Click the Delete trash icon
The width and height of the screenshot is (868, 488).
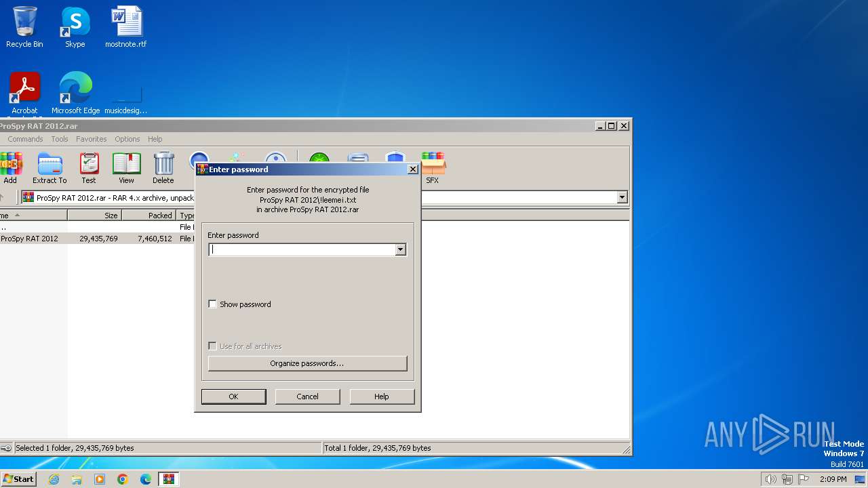[163, 168]
